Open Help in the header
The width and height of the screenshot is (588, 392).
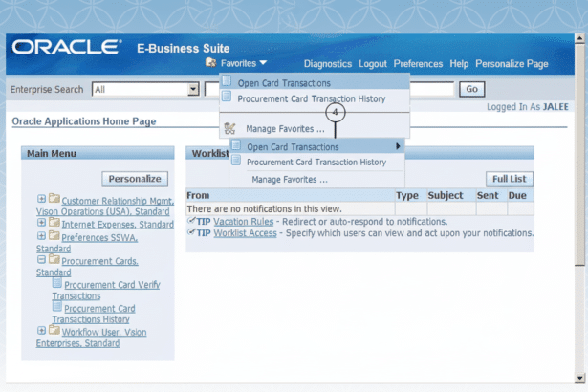459,64
